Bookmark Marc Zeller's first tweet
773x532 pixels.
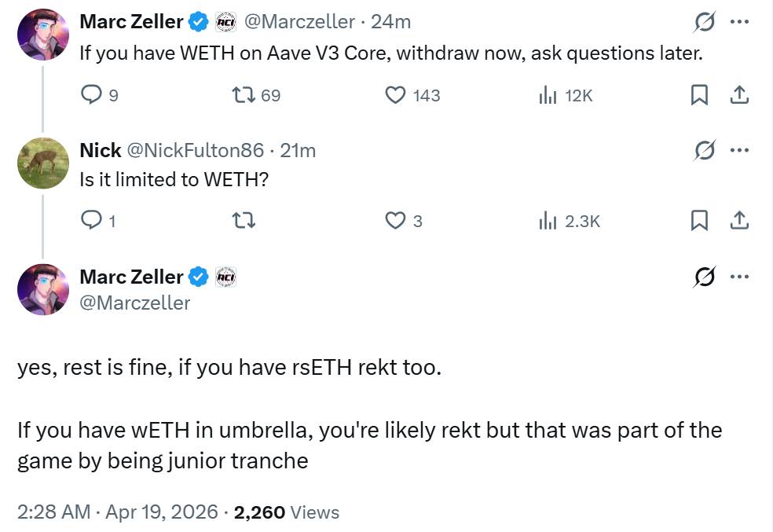point(698,95)
